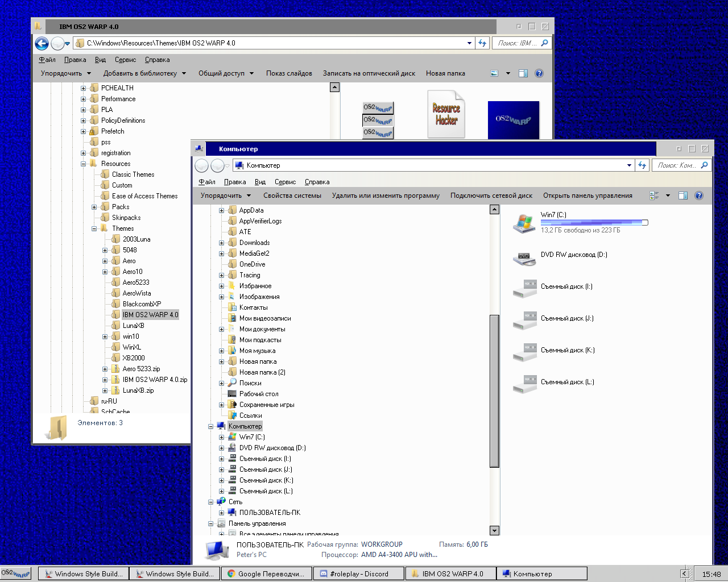Viewport: 728px width, 582px height.
Task: Collapse the Themes folder in the tree
Action: [94, 228]
